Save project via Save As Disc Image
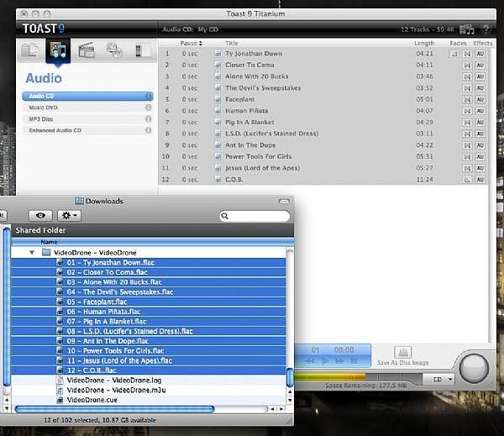The image size is (504, 436). (x=402, y=356)
